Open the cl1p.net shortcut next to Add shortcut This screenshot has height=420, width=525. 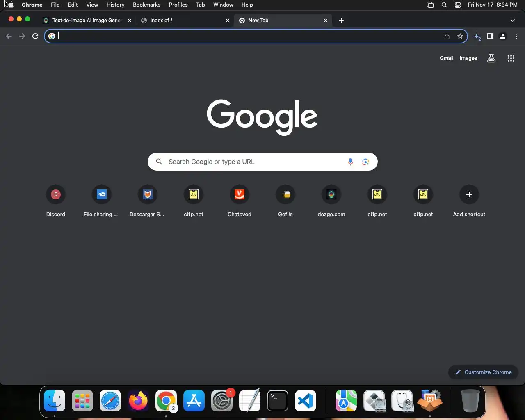tap(423, 201)
